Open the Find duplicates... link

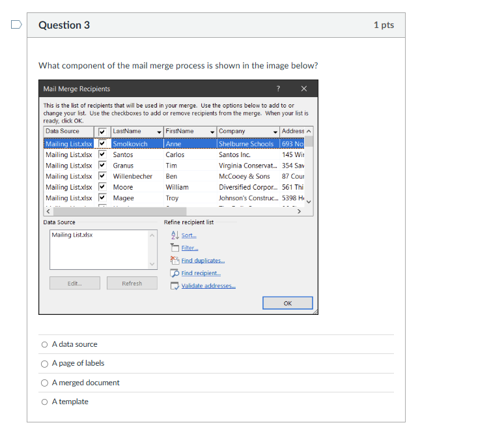[x=203, y=260]
